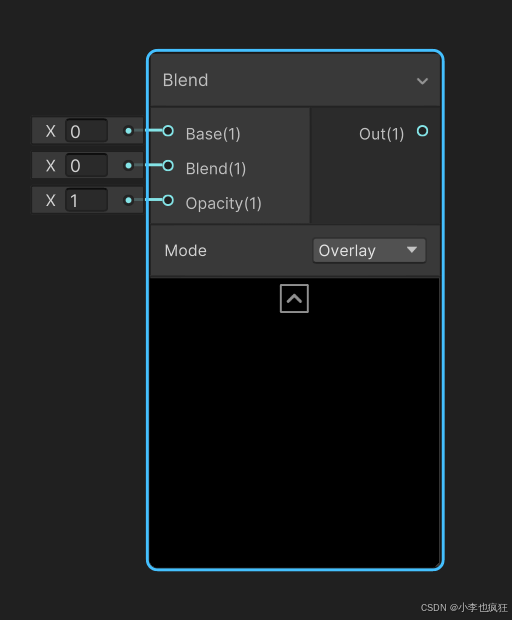This screenshot has height=620, width=512.
Task: Click the Out(1) output label
Action: coord(382,134)
